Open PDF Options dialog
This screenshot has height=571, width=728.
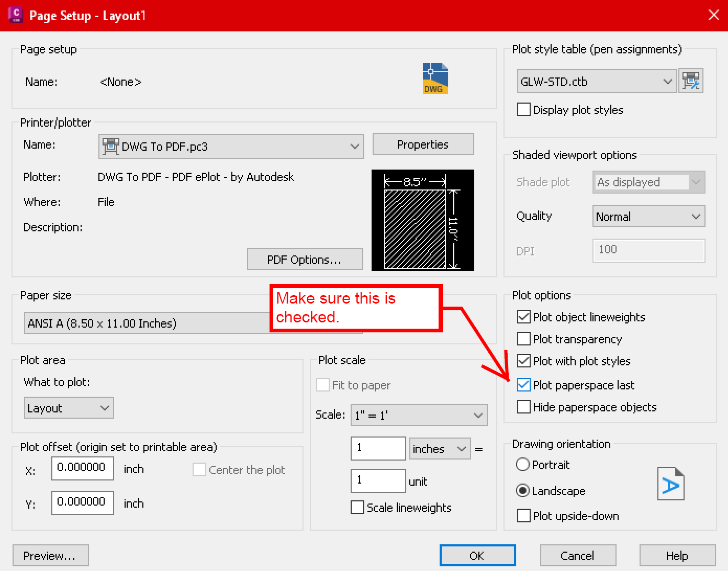coord(305,259)
